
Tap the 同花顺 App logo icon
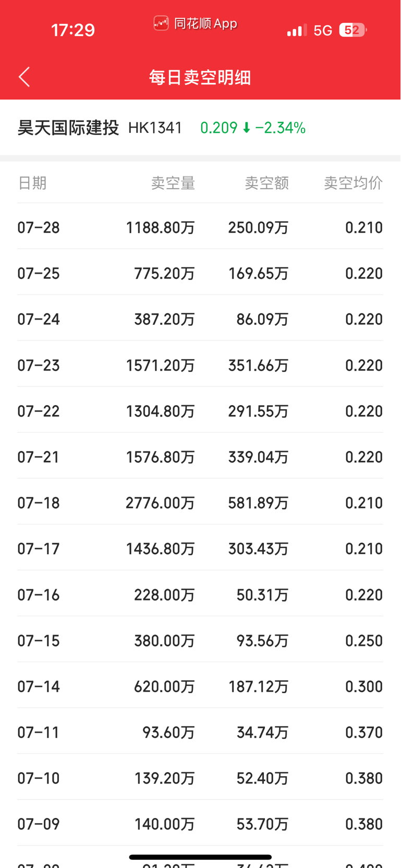click(x=161, y=23)
